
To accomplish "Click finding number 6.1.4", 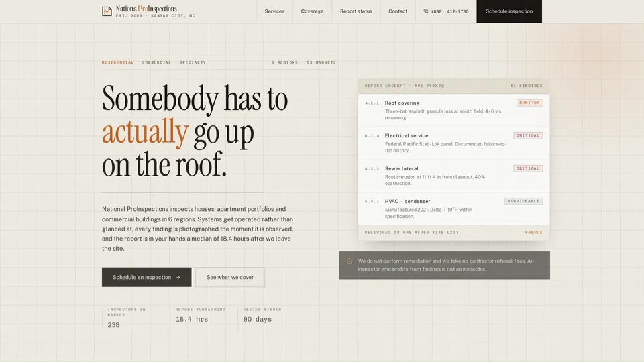I will tap(372, 136).
